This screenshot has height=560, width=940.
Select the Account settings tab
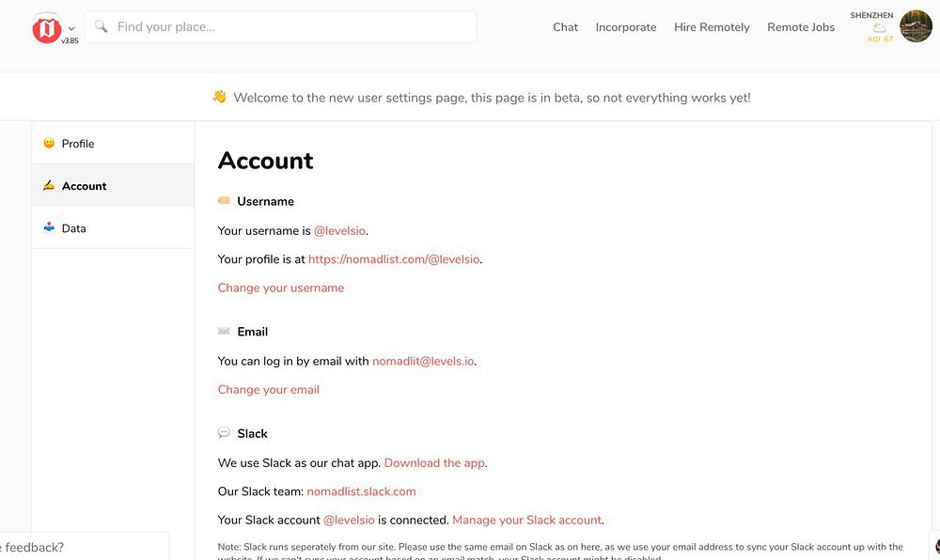click(x=114, y=186)
